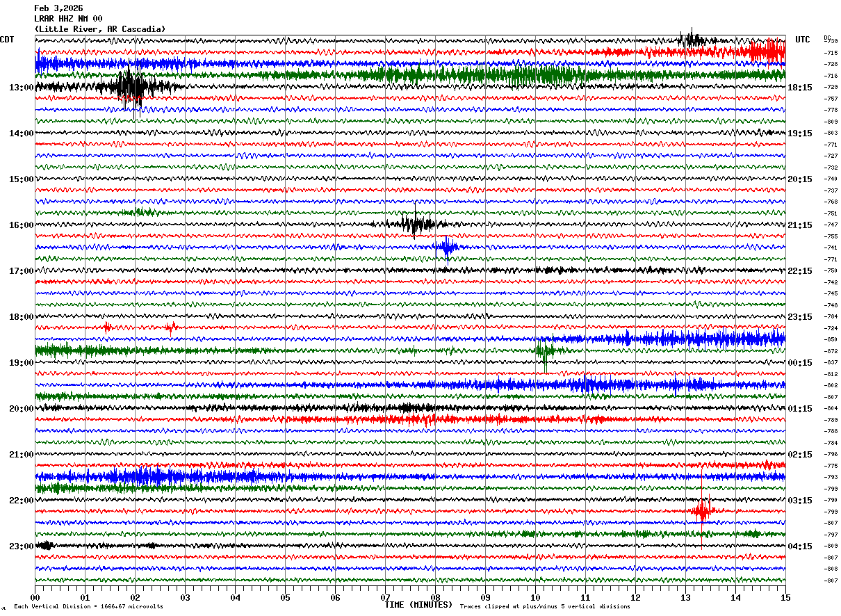The image size is (841, 616).
Task: Click the 13:00 CDT time label
Action: pyautogui.click(x=21, y=88)
